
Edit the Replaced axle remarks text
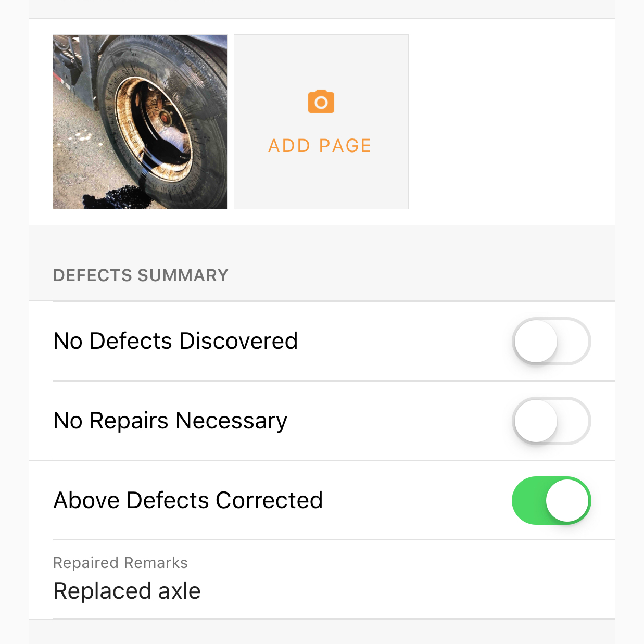click(x=127, y=591)
